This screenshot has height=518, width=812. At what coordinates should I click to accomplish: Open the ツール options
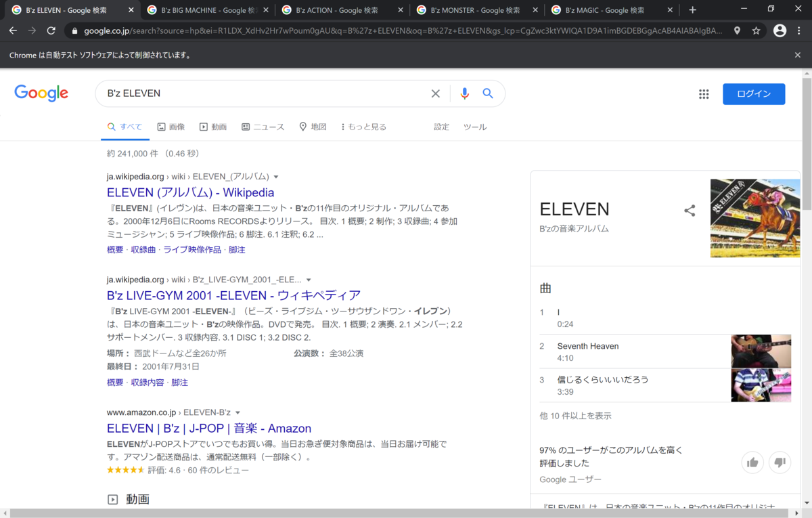(475, 127)
